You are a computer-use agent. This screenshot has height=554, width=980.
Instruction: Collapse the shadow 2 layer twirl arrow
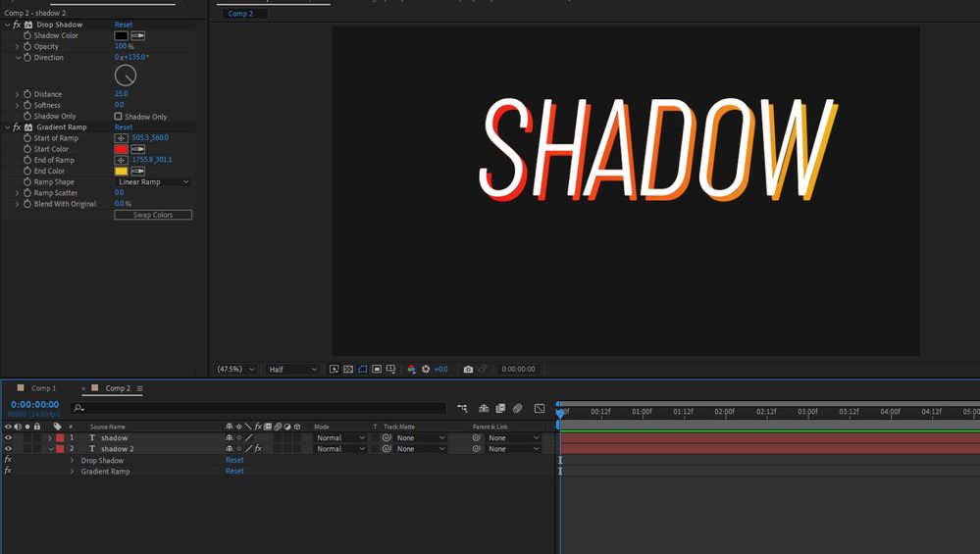51,449
